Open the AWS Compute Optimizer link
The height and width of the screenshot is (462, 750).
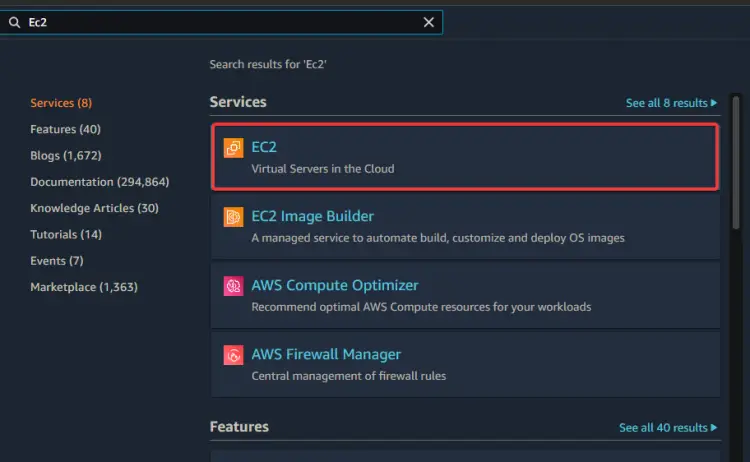[x=335, y=285]
